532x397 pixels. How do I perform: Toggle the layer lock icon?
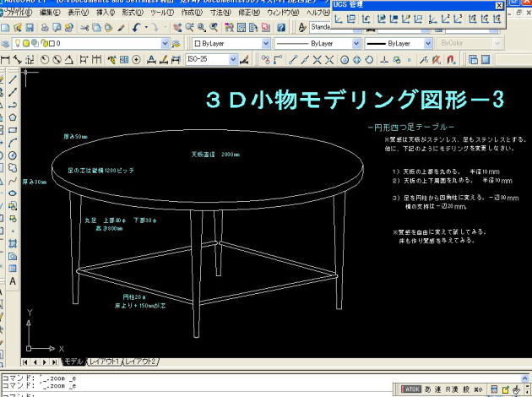(44, 43)
